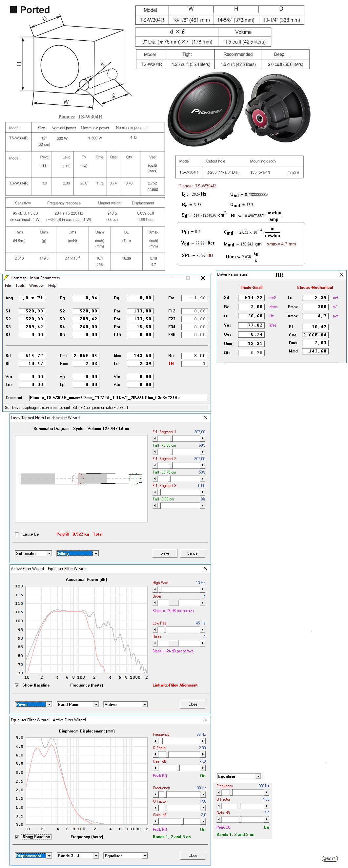This screenshot has width=348, height=868.
Task: Close the Hornresp Input Parameters window
Action: click(x=203, y=278)
